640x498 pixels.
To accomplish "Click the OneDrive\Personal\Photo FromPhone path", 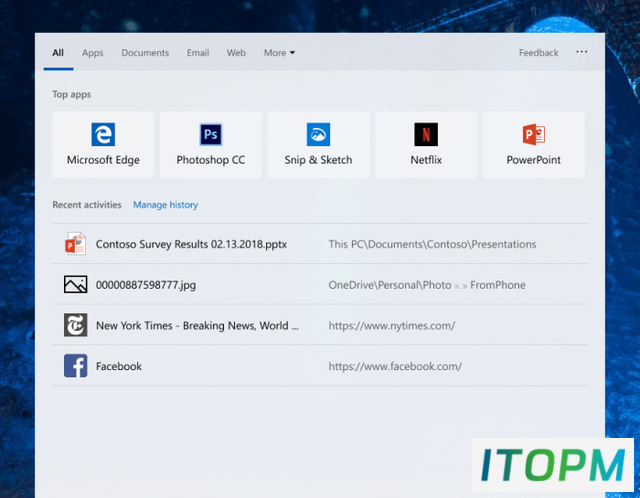I will pyautogui.click(x=427, y=285).
